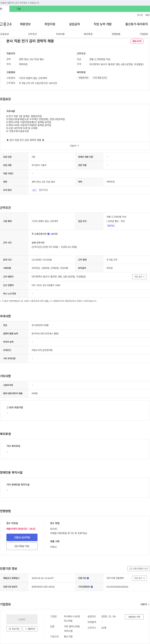Screen dimensions: 150x644
Task: Open 지도 보기 for 근무 예정지
Action: [140, 277]
